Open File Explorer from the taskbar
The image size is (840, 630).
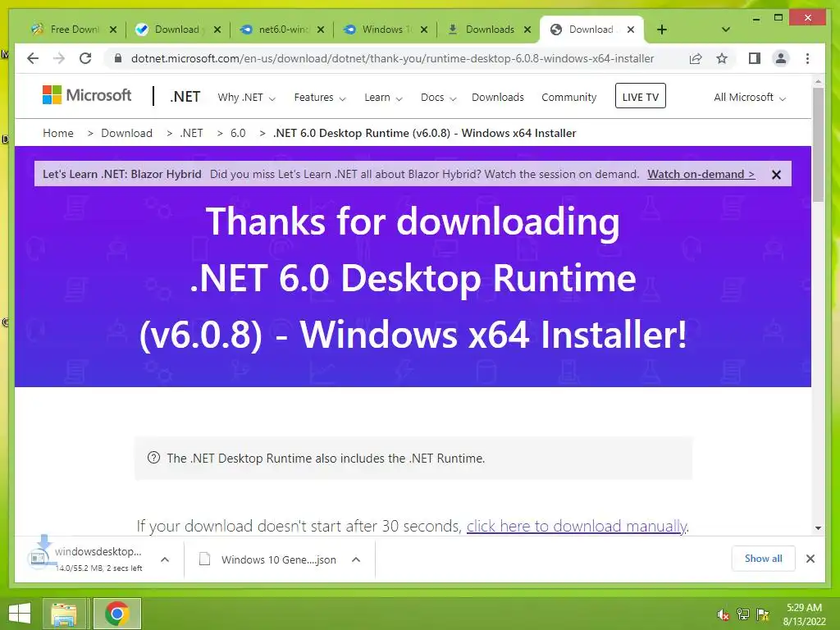pyautogui.click(x=64, y=614)
